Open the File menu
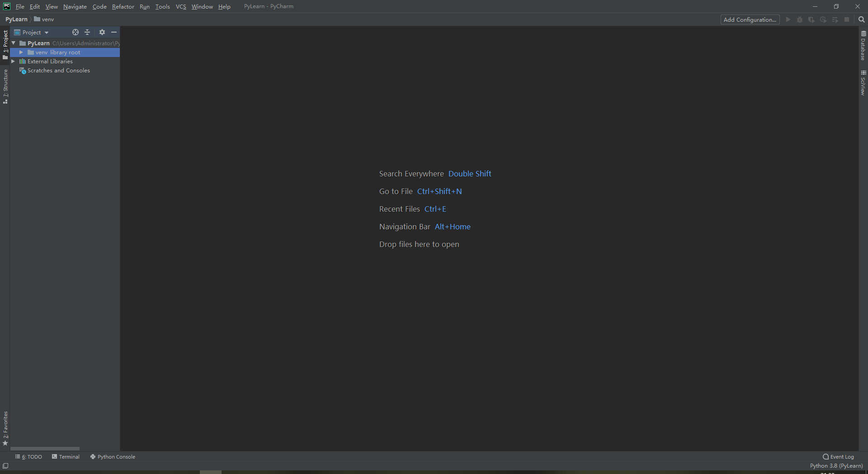The height and width of the screenshot is (474, 868). [20, 6]
